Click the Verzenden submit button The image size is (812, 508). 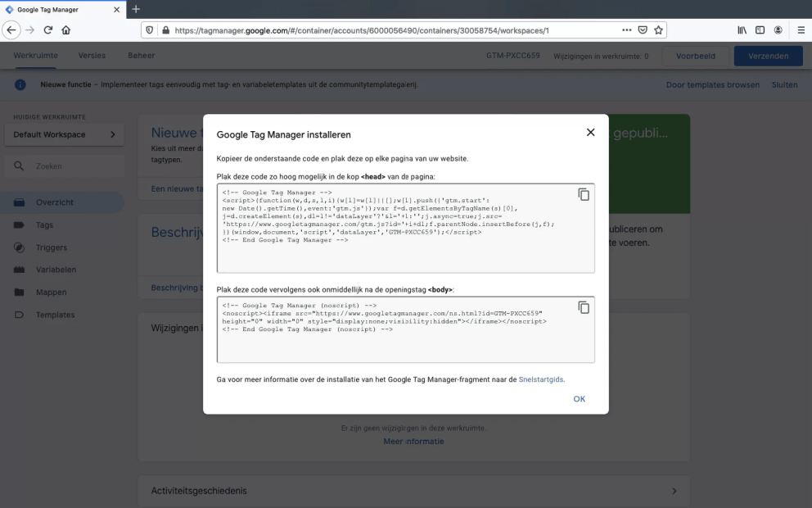pyautogui.click(x=768, y=56)
